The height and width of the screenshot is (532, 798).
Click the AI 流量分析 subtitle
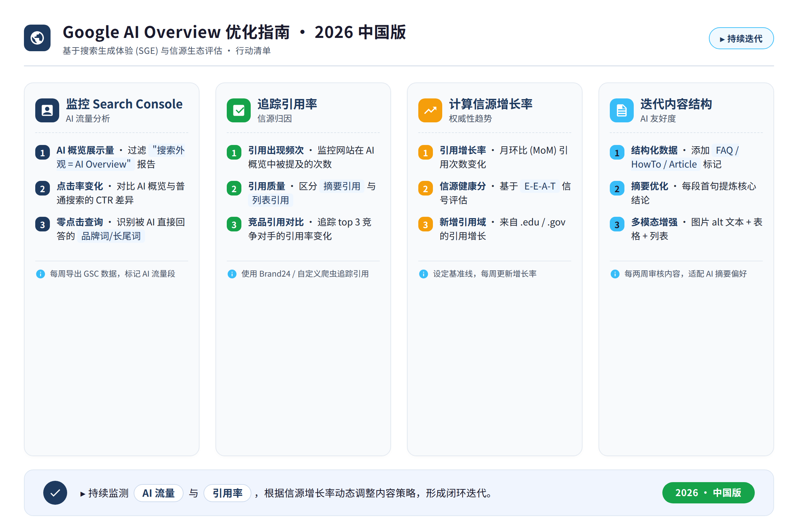pyautogui.click(x=88, y=119)
